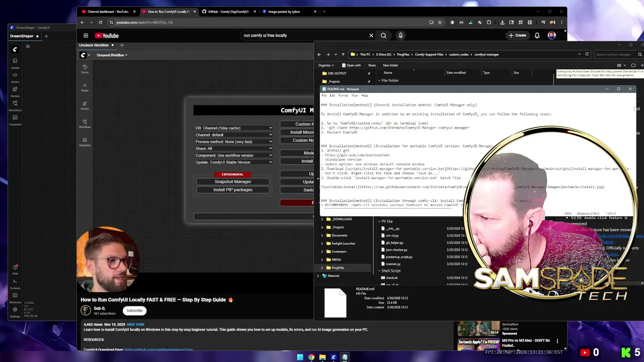This screenshot has height=362, width=644.
Task: Clear the YouTube search query
Action: pos(371,36)
